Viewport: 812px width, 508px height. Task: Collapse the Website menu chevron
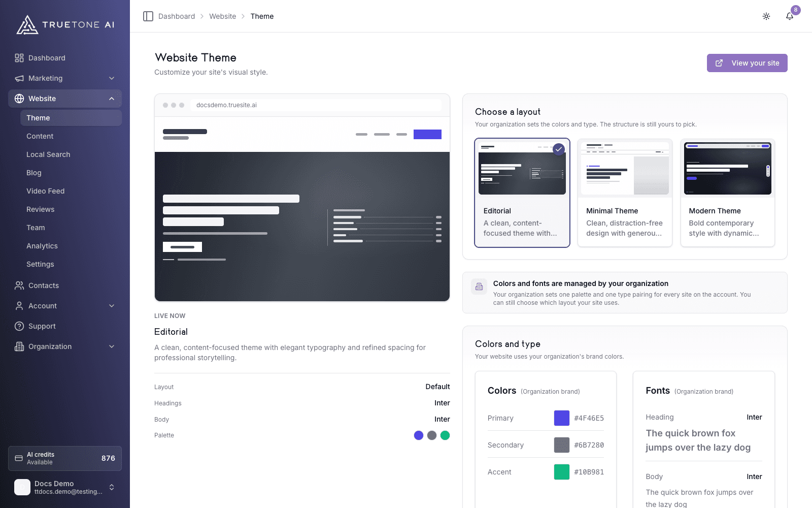[112, 99]
